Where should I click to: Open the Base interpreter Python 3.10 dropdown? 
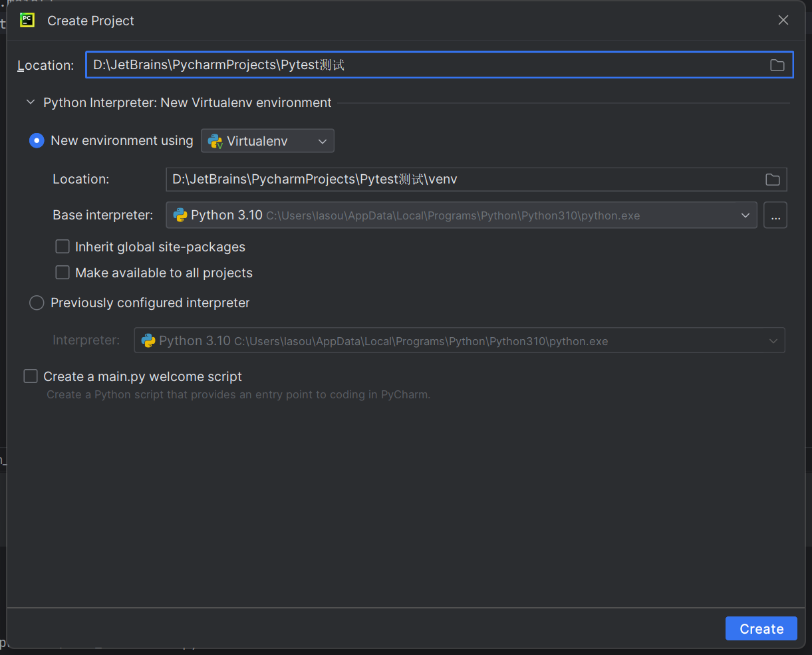coord(462,215)
